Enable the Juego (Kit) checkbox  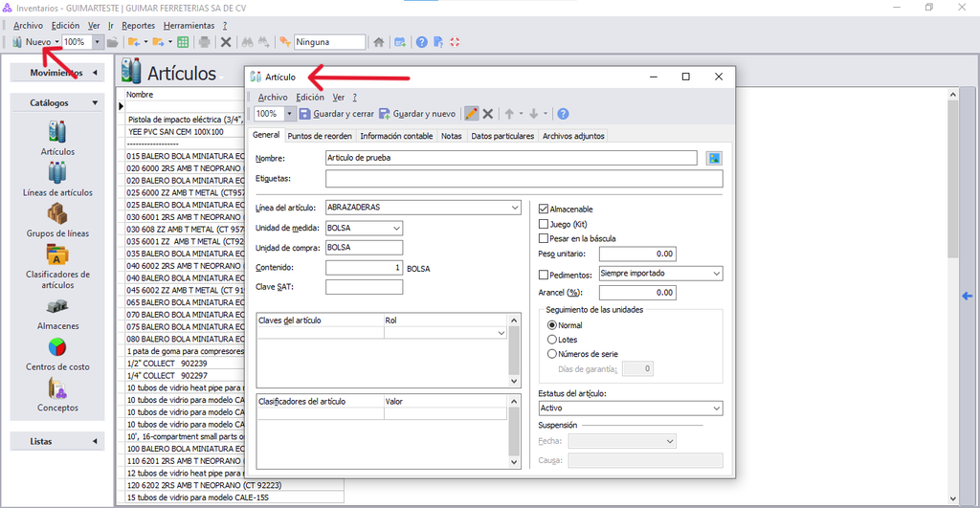tap(544, 224)
